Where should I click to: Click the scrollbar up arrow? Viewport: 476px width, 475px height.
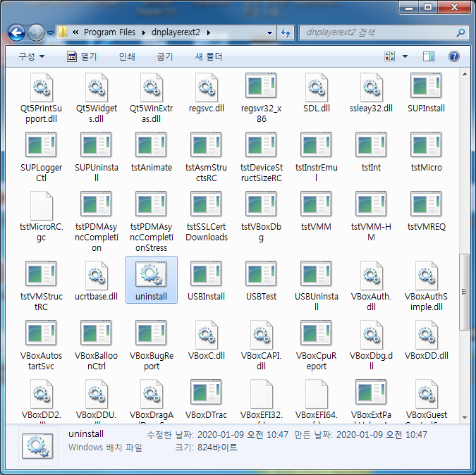(x=465, y=74)
